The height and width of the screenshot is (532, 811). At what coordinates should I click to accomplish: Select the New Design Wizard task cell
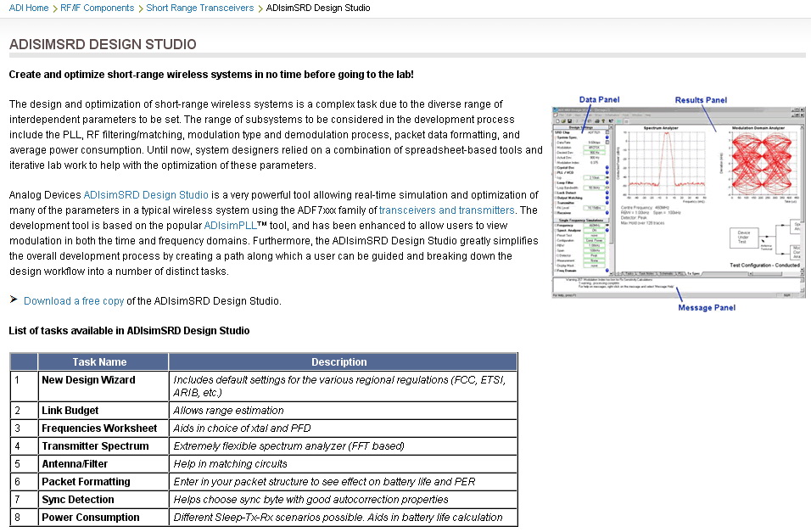click(x=103, y=386)
